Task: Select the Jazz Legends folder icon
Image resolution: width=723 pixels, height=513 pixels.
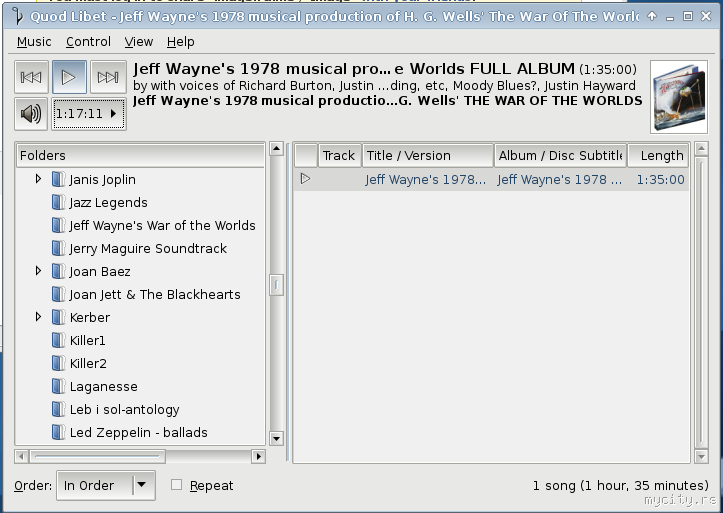Action: (58, 202)
